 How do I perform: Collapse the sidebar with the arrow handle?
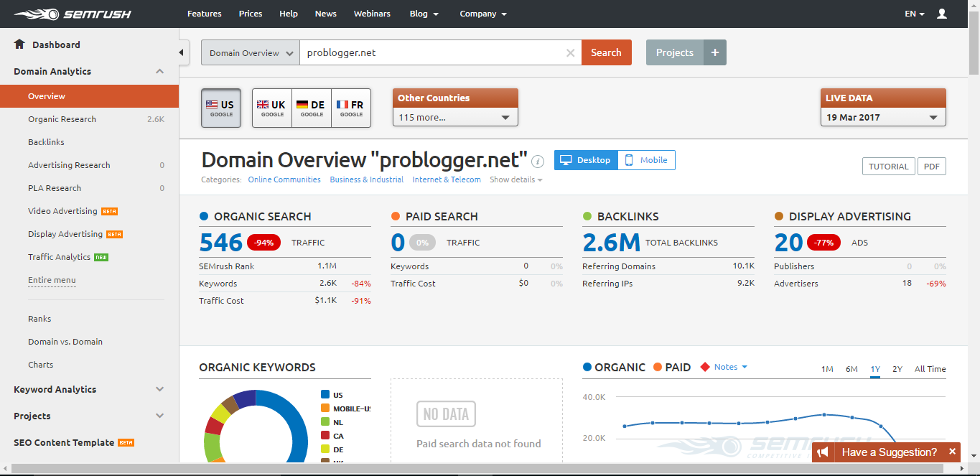point(183,52)
